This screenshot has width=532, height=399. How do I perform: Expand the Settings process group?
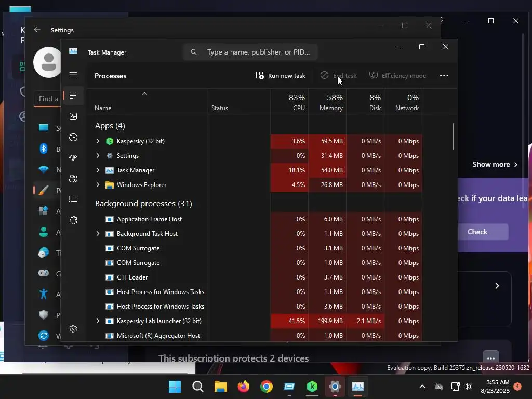click(x=98, y=156)
